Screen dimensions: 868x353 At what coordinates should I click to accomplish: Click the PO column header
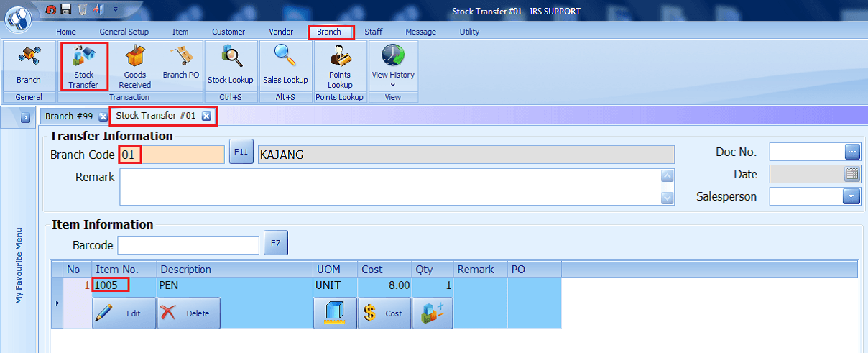pos(534,270)
